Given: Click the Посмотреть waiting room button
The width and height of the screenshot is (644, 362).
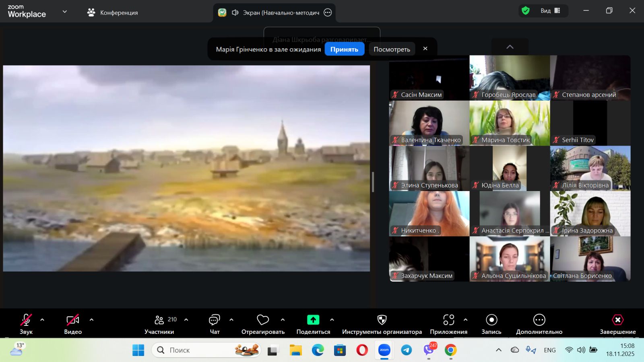Looking at the screenshot, I should pyautogui.click(x=392, y=49).
